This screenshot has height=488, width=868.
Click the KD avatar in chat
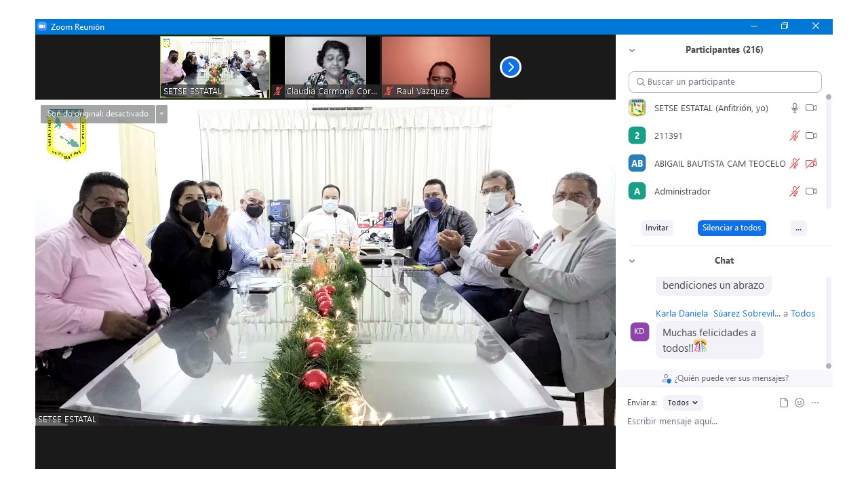pos(639,331)
